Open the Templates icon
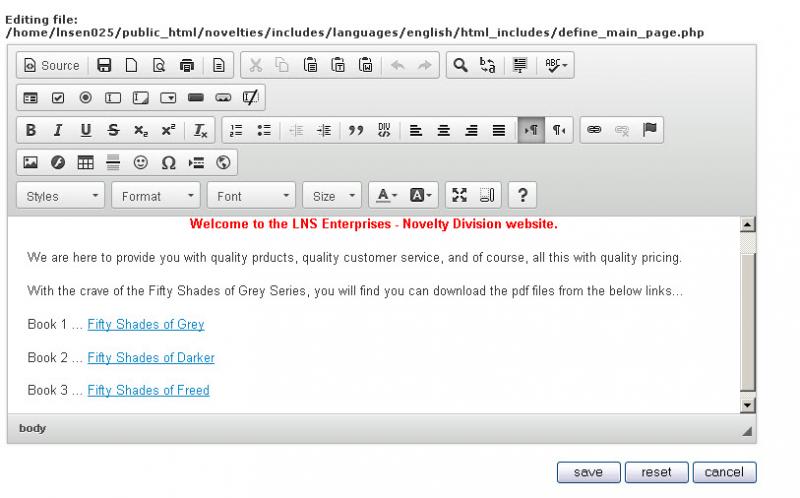 point(218,65)
